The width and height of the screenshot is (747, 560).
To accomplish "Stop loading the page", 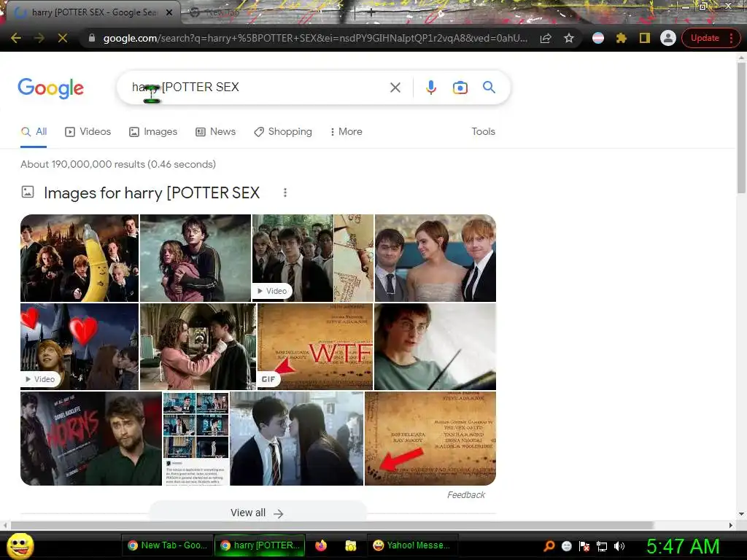I will (x=63, y=38).
